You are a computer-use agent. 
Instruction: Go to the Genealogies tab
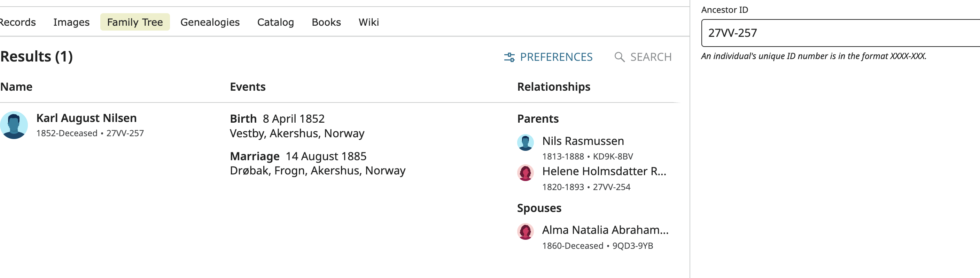click(210, 22)
